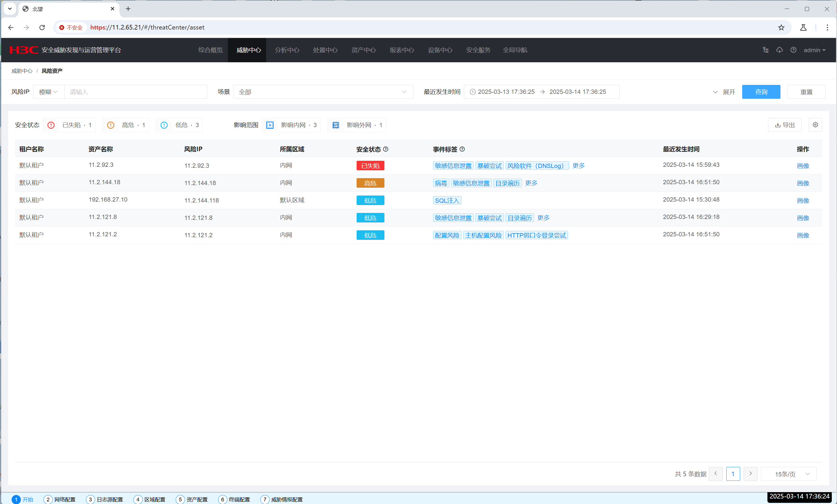837x504 pixels.
Task: Select page number 1 in pagination
Action: click(x=733, y=474)
